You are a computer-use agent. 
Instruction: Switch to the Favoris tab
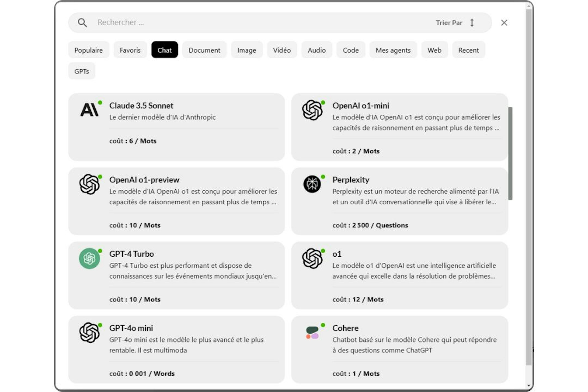pos(130,50)
